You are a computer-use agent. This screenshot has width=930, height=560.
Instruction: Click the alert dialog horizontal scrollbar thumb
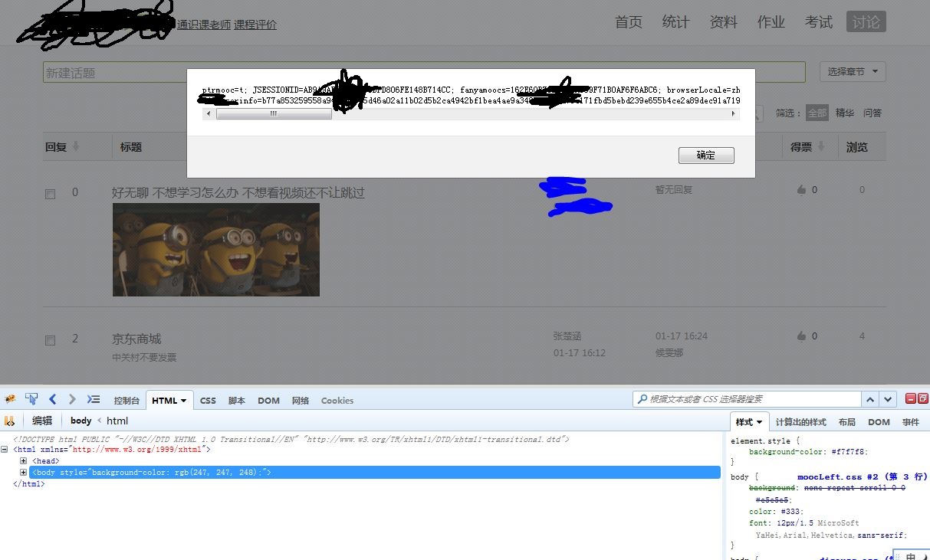pyautogui.click(x=274, y=113)
